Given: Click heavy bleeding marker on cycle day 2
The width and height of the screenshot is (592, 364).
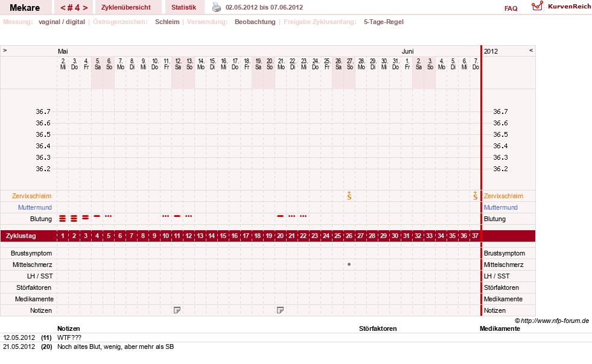Looking at the screenshot, I should pyautogui.click(x=74, y=218).
